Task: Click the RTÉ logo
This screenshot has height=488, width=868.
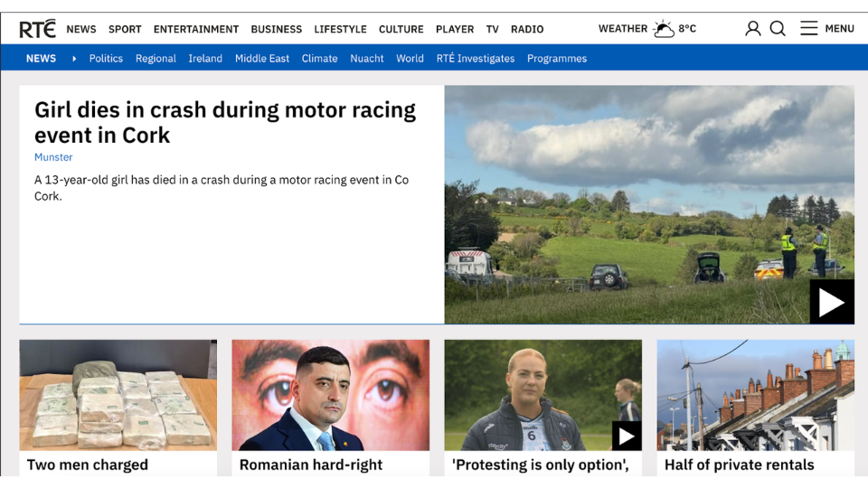Action: click(38, 29)
